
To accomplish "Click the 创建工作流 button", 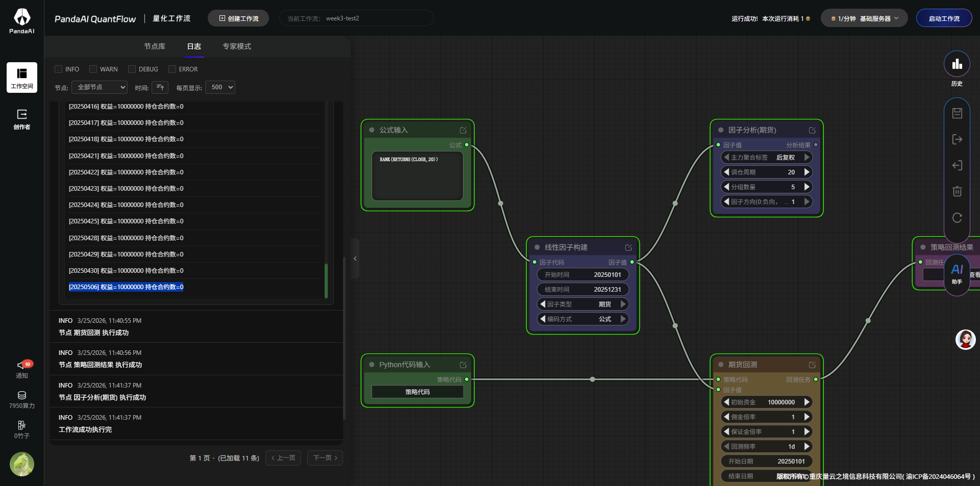I will [238, 18].
